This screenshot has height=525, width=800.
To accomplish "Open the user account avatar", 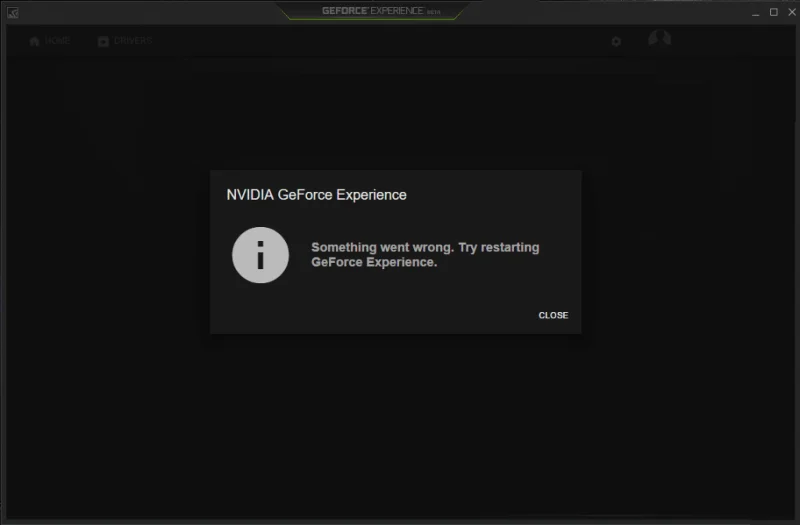I will tap(659, 39).
